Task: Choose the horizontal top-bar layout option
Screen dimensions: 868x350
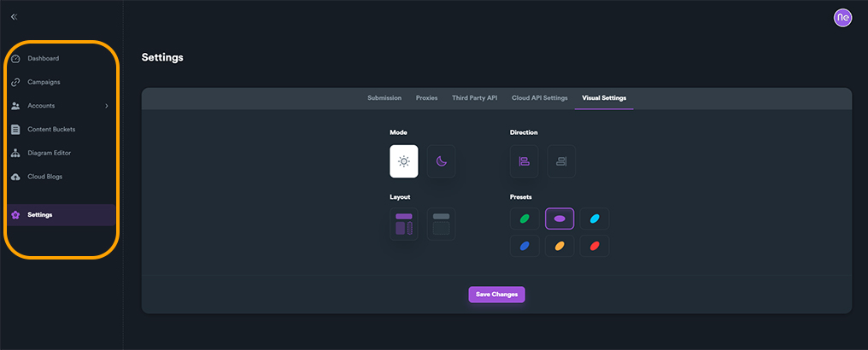Action: coord(441,224)
